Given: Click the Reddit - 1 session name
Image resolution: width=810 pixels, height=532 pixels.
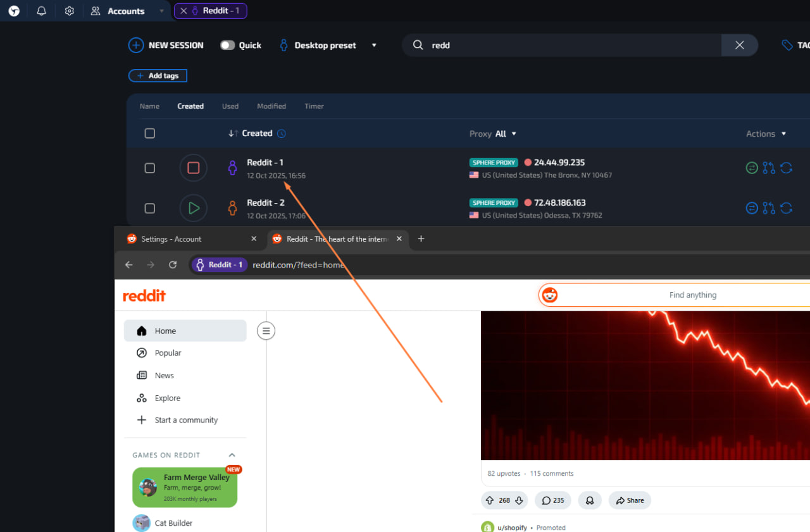Looking at the screenshot, I should coord(265,163).
